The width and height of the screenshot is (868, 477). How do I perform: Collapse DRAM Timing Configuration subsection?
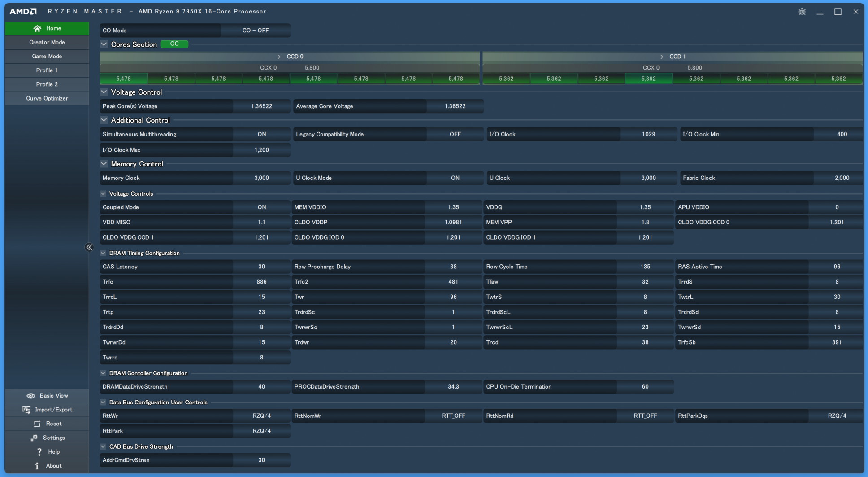103,253
